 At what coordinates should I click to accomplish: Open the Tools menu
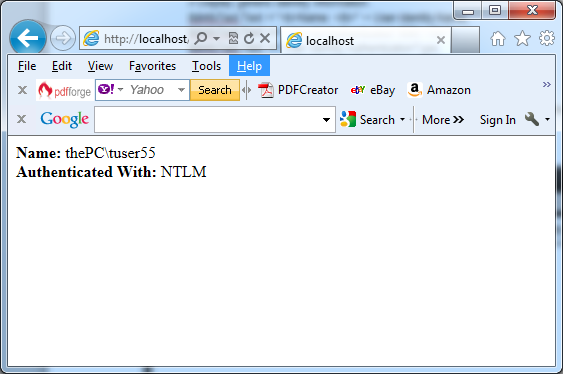pos(206,66)
